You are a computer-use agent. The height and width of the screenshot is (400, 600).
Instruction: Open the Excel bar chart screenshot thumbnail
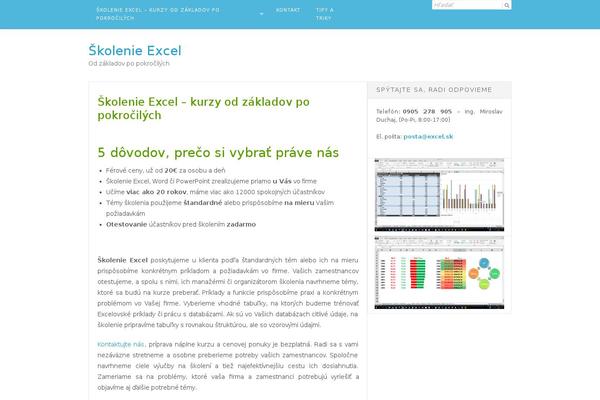coord(439,195)
